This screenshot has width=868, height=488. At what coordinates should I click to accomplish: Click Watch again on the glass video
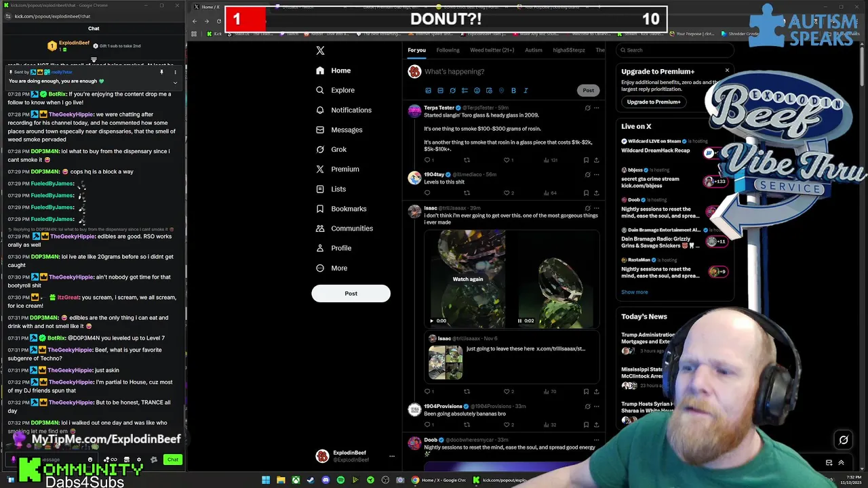[x=468, y=279]
